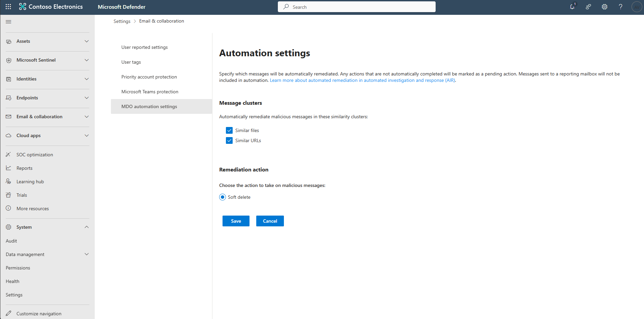Click the Cloud apps cloud icon
Viewport: 644px width, 319px height.
[x=9, y=135]
